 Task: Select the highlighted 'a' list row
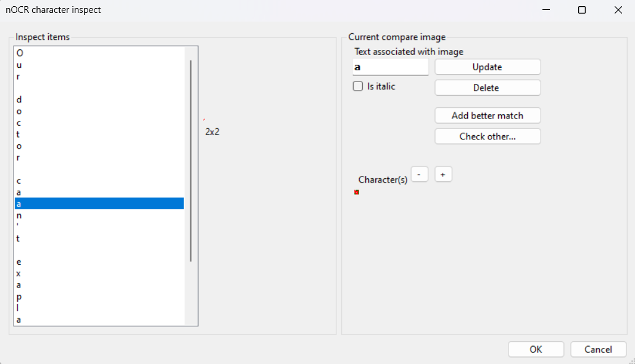(99, 204)
